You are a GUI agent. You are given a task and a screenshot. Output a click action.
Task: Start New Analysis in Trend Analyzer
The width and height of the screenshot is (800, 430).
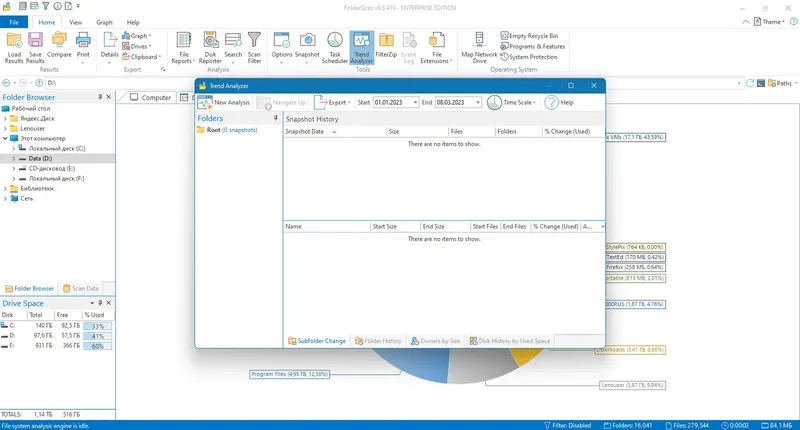[223, 103]
